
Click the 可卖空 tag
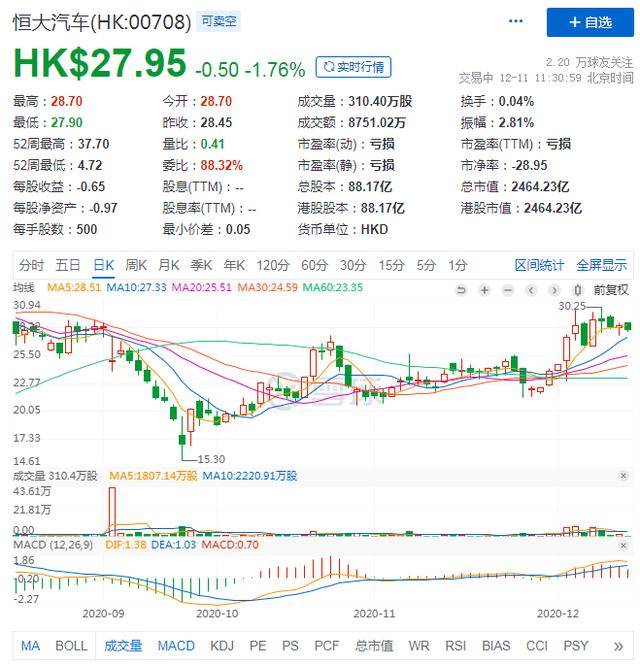pos(219,21)
